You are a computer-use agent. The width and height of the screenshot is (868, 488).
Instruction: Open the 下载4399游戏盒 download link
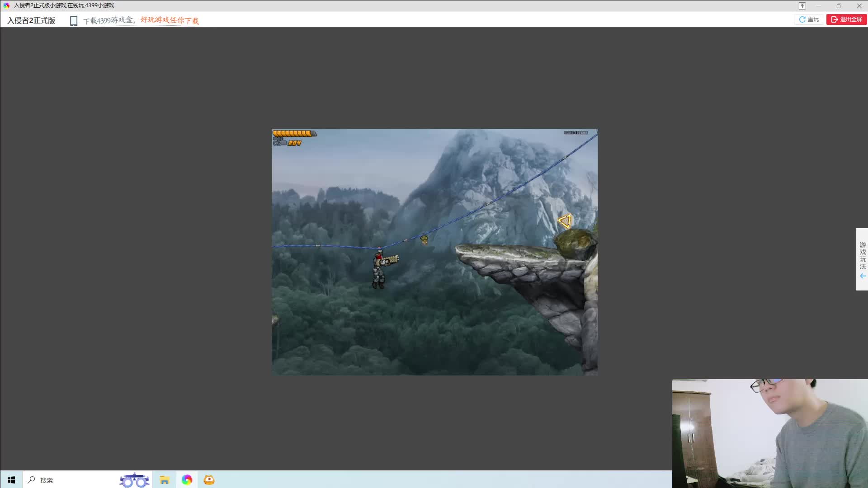[x=108, y=20]
